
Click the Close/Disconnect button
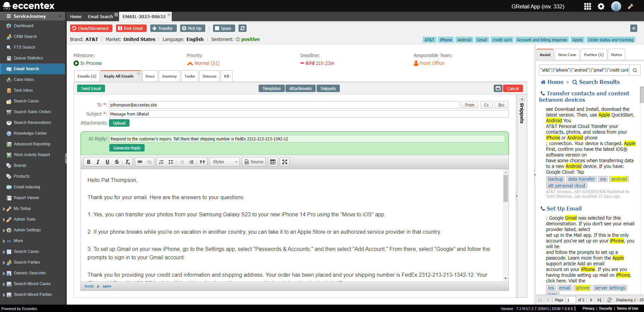click(x=91, y=29)
